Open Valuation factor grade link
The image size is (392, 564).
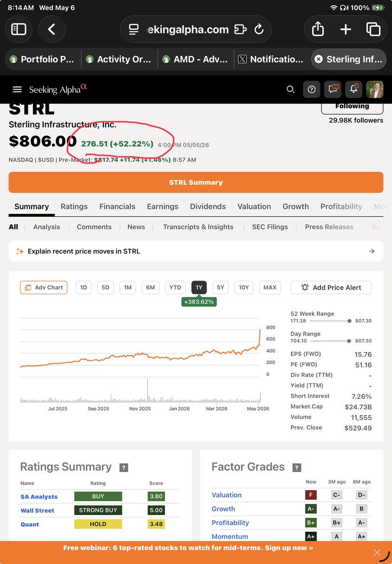point(227,495)
